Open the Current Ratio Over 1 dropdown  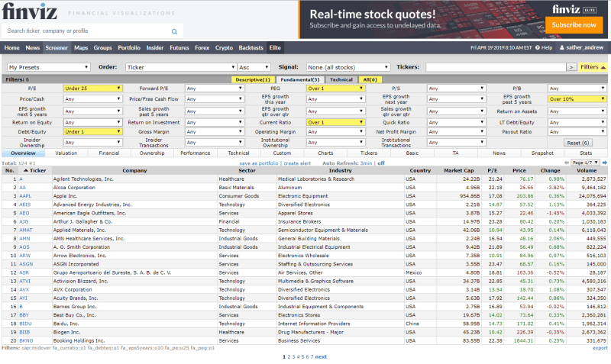point(335,122)
